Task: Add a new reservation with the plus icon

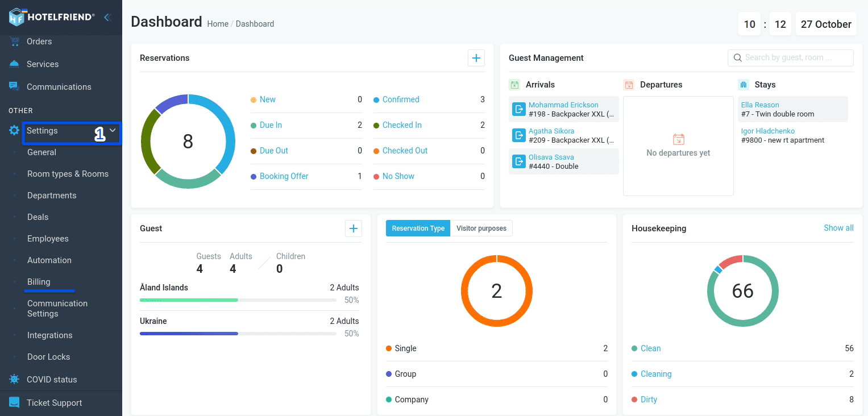Action: (x=476, y=58)
